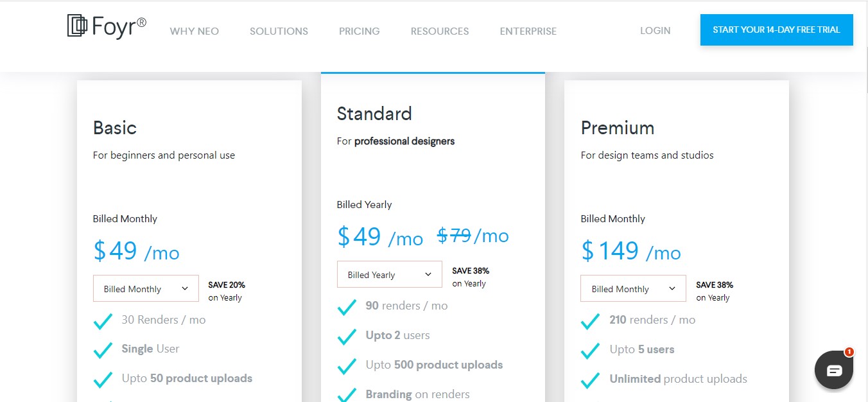
Task: Navigate to the Enterprise page
Action: (x=528, y=31)
